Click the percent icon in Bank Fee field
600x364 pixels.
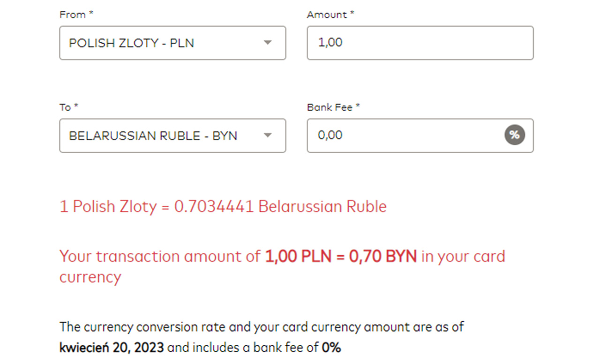[x=514, y=135]
